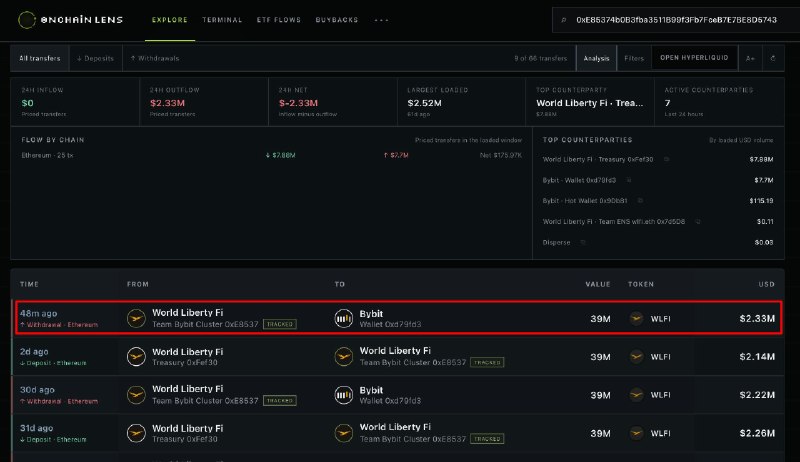Viewport: 800px width, 462px height.
Task: Copy Bybit Hot Wallet 0x90b81 address
Action: [x=640, y=201]
